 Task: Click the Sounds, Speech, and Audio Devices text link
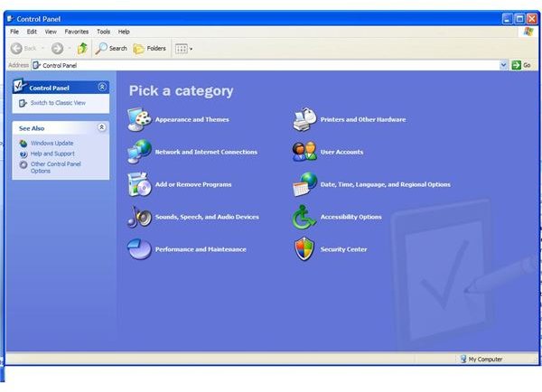click(x=207, y=217)
